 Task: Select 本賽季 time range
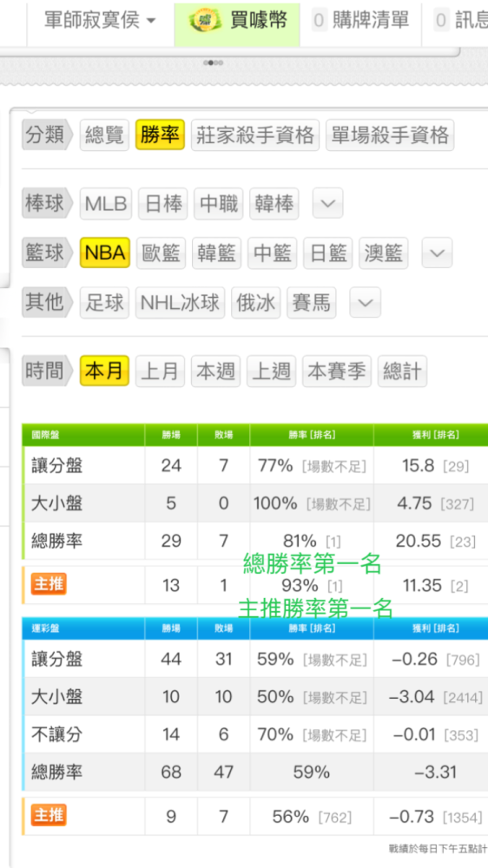click(x=337, y=371)
